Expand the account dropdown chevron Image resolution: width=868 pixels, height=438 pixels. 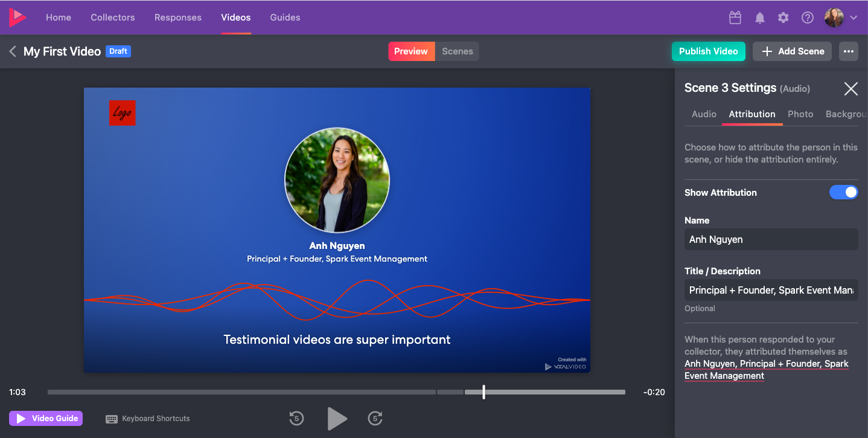pyautogui.click(x=854, y=18)
